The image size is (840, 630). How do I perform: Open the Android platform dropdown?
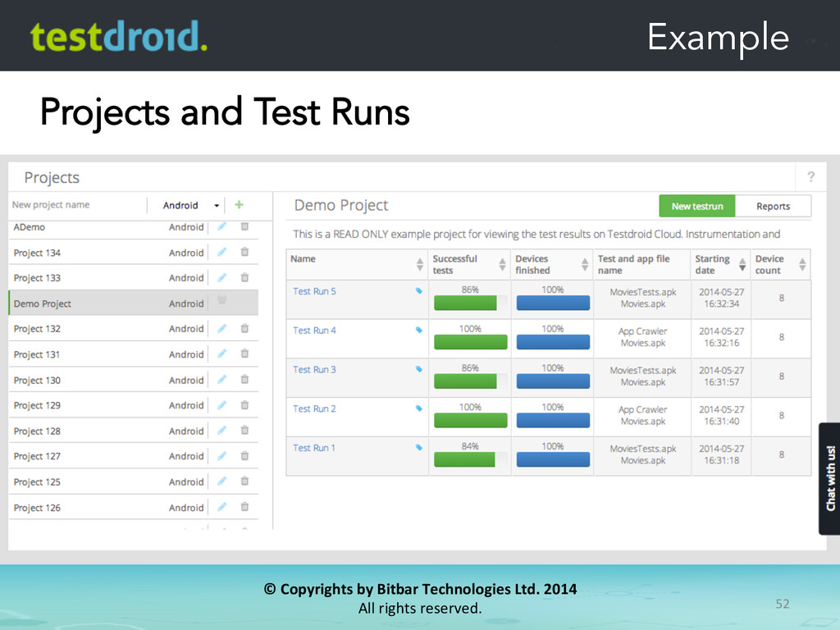pyautogui.click(x=191, y=205)
